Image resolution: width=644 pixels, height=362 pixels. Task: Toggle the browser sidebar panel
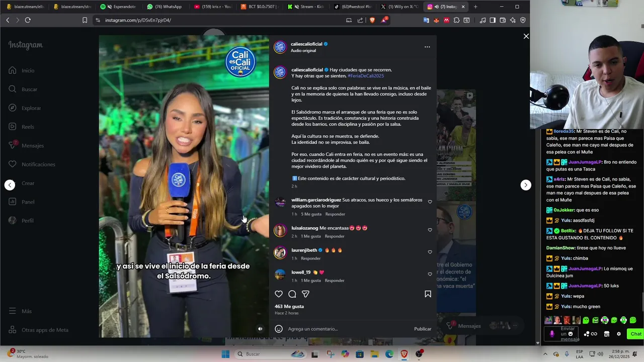point(493,20)
